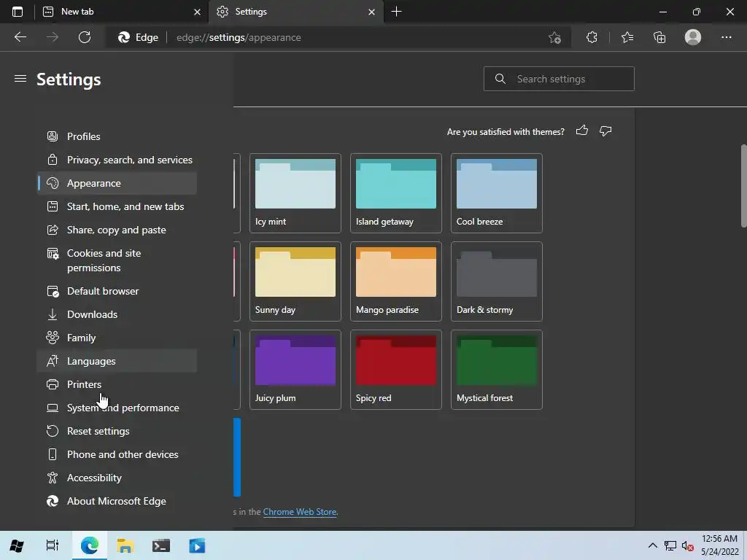Screen dimensions: 747x560
Task: Close the New tab tab
Action: [197, 12]
